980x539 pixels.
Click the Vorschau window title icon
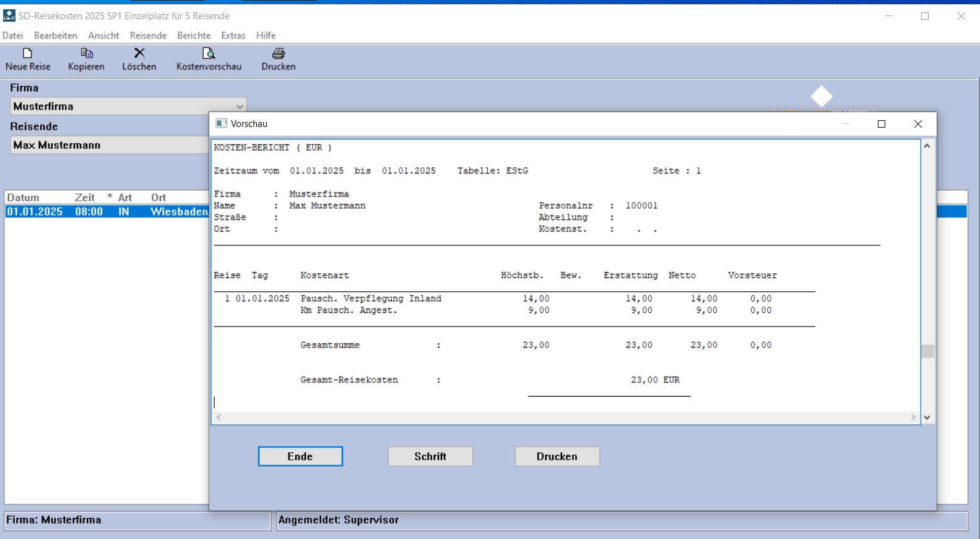point(221,124)
